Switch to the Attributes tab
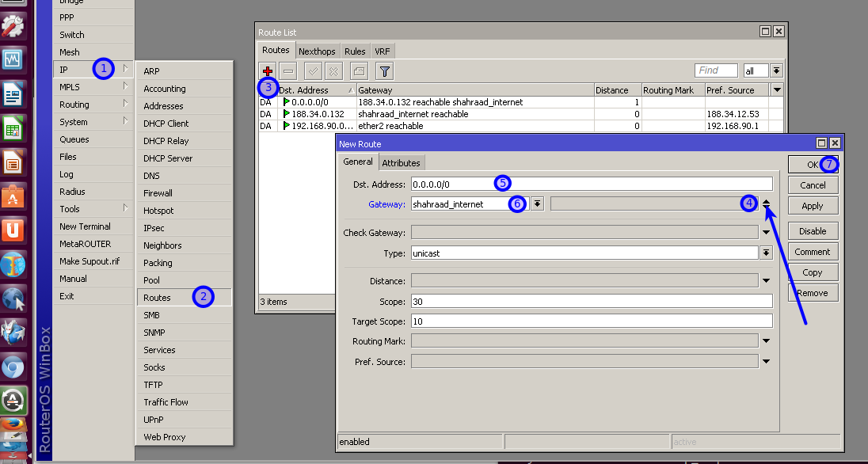The height and width of the screenshot is (464, 868). coord(401,162)
